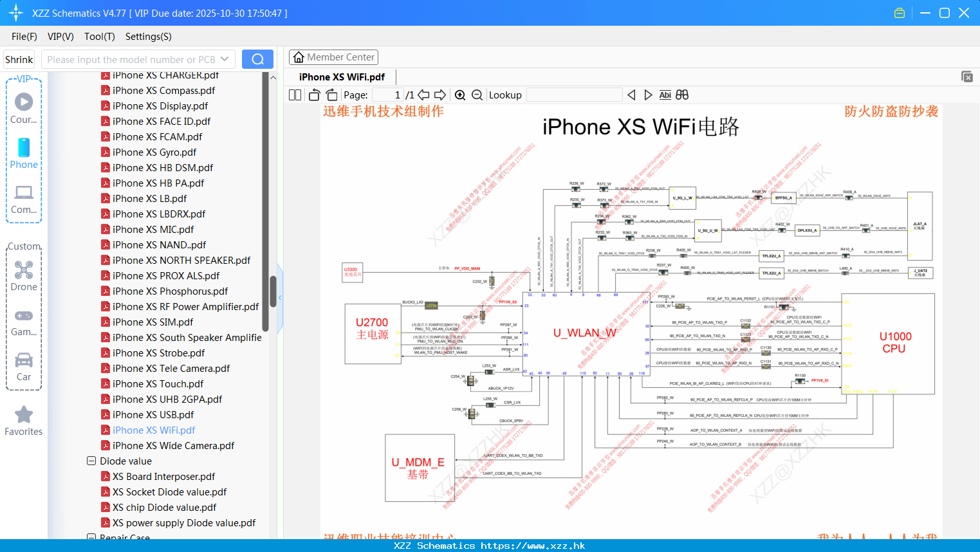The height and width of the screenshot is (552, 980).
Task: Rotate page clockwise
Action: coord(331,95)
